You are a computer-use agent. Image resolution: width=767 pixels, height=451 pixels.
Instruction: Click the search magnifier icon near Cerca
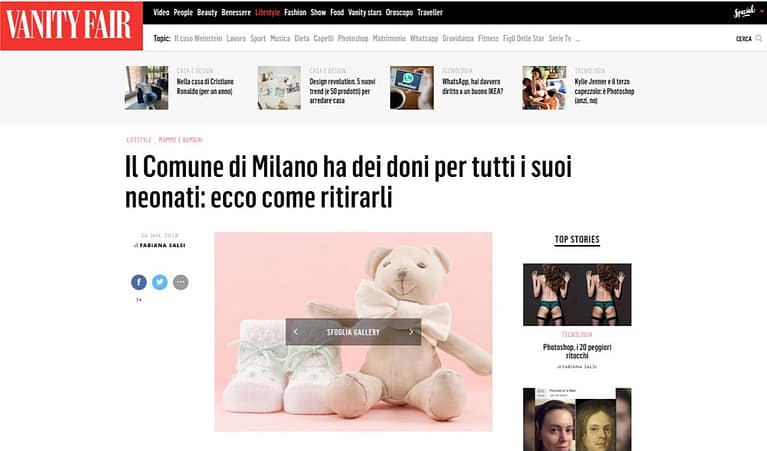coord(759,38)
